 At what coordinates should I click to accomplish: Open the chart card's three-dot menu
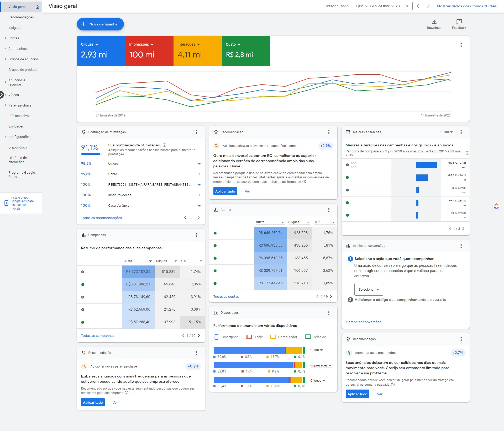click(461, 45)
